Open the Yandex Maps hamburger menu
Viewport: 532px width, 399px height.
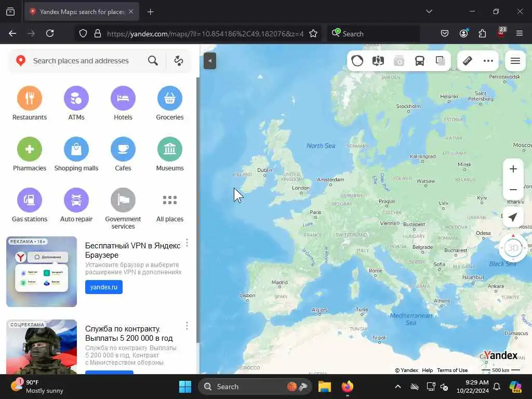515,61
